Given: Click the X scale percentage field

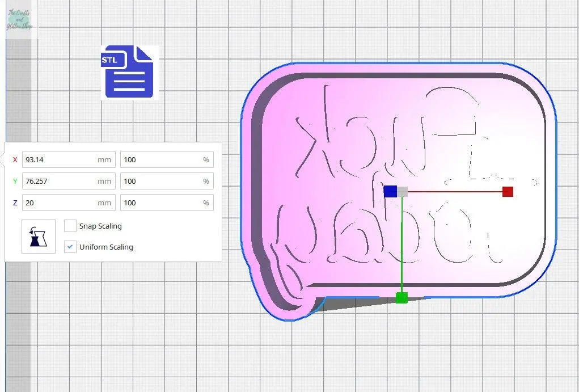Looking at the screenshot, I should 162,159.
